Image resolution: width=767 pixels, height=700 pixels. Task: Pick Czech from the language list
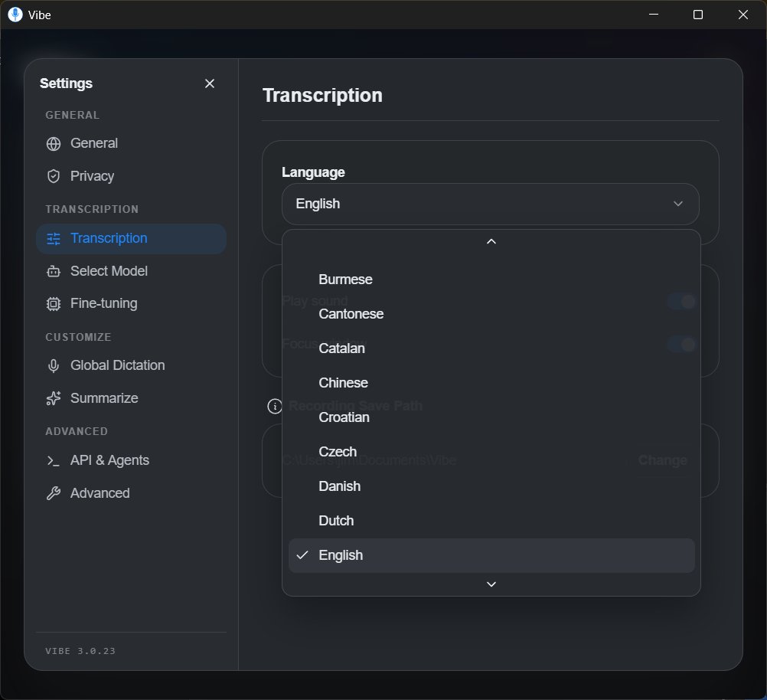point(491,452)
